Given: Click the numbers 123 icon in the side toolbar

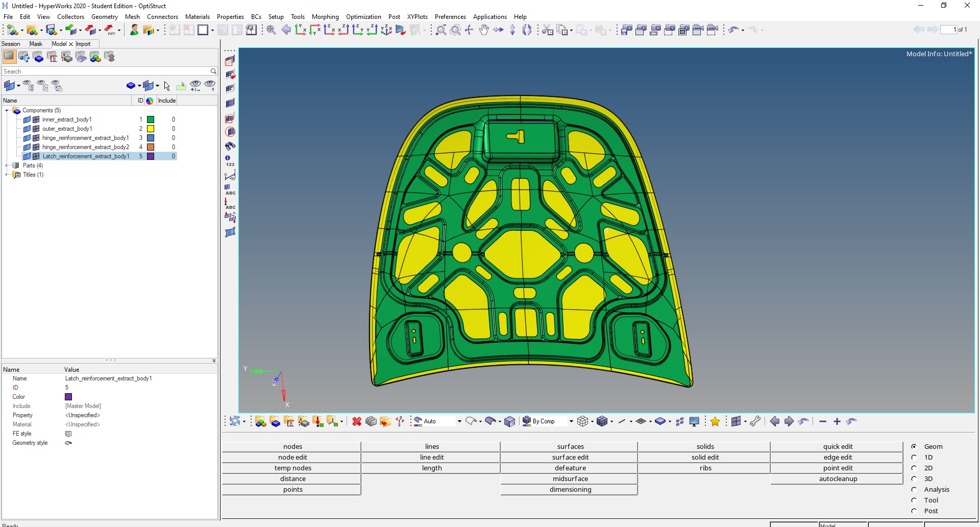Looking at the screenshot, I should (x=230, y=160).
